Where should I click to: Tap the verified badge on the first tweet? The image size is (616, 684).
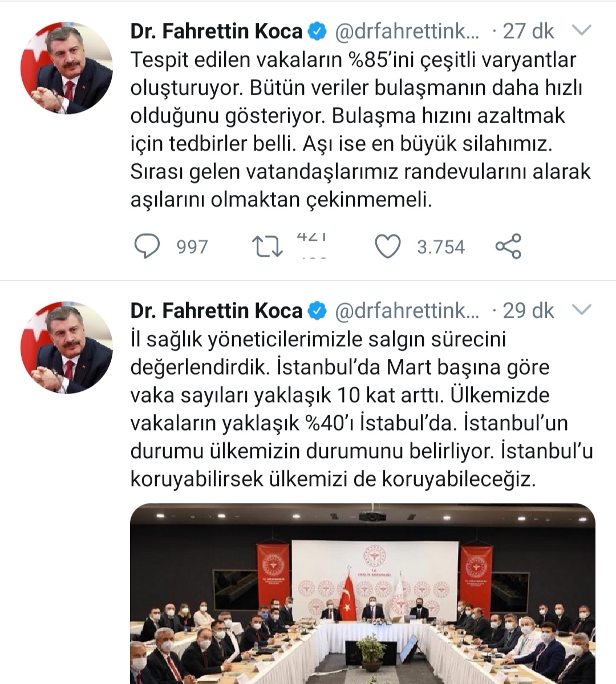[318, 31]
